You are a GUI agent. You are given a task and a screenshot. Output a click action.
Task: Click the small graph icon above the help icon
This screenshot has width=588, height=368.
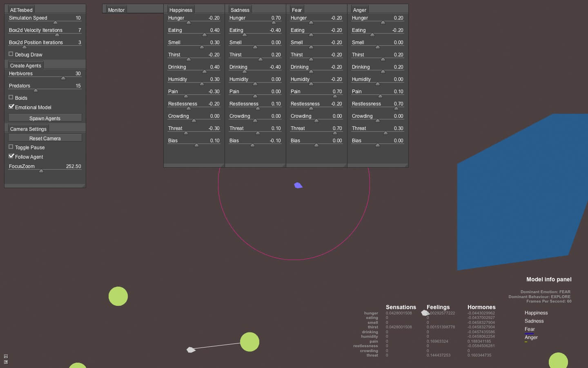(6, 356)
